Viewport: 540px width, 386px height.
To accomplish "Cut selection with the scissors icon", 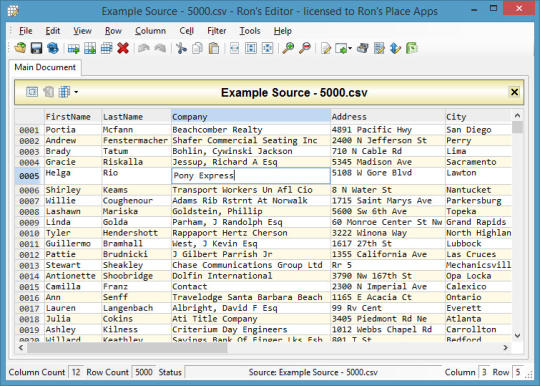I will (x=181, y=48).
